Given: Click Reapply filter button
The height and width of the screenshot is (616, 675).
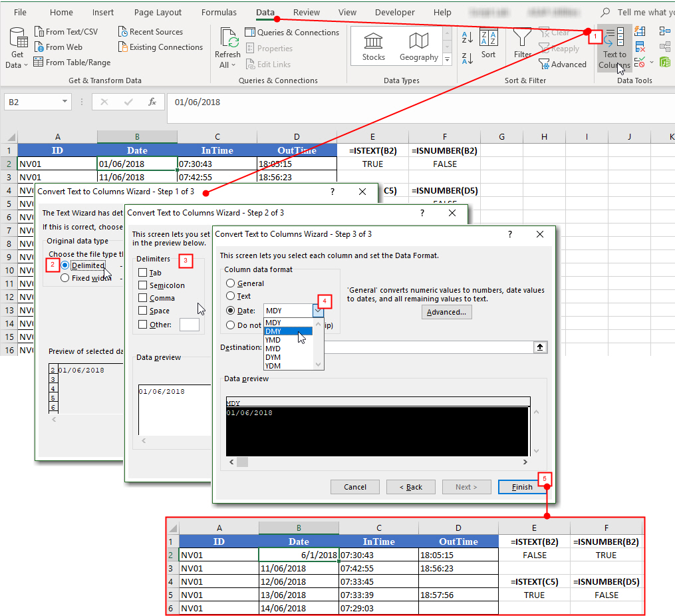Looking at the screenshot, I should coord(559,49).
